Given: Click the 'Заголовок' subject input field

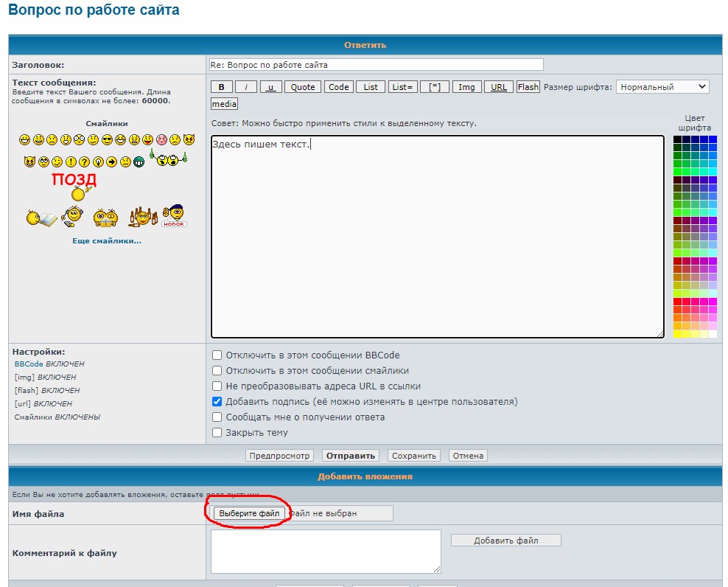Looking at the screenshot, I should 376,65.
